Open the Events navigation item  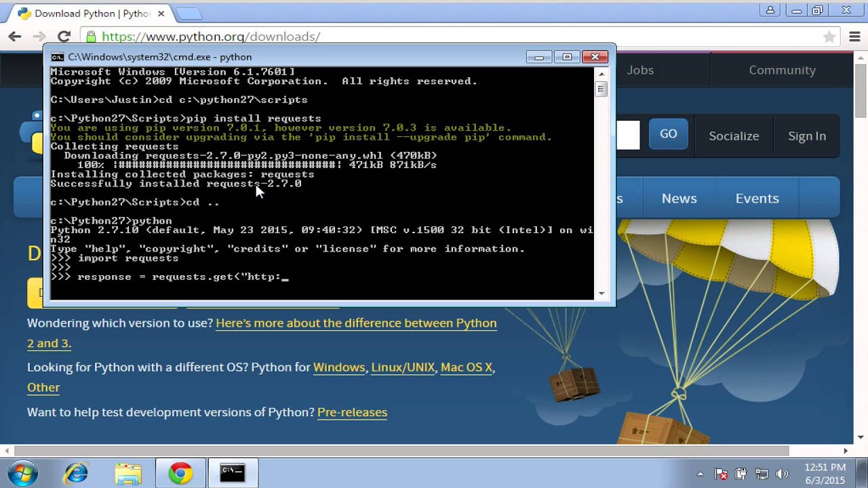(757, 199)
